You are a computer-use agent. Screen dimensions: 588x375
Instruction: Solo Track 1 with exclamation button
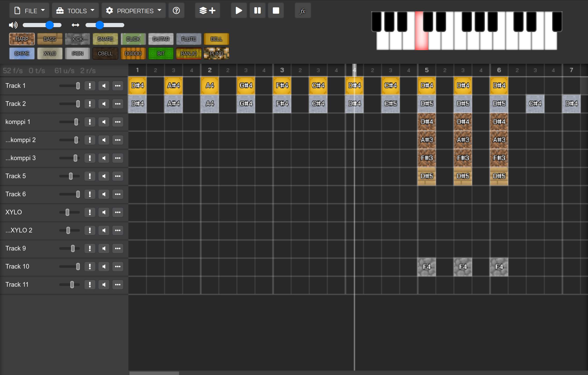[x=90, y=86]
